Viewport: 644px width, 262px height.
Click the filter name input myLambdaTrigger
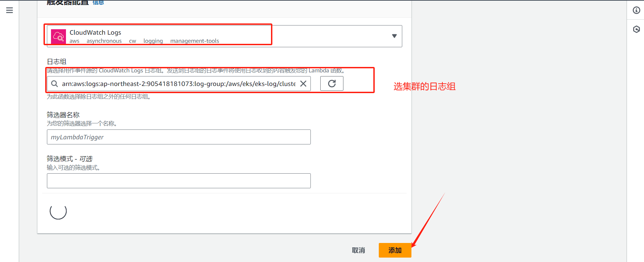pos(179,137)
